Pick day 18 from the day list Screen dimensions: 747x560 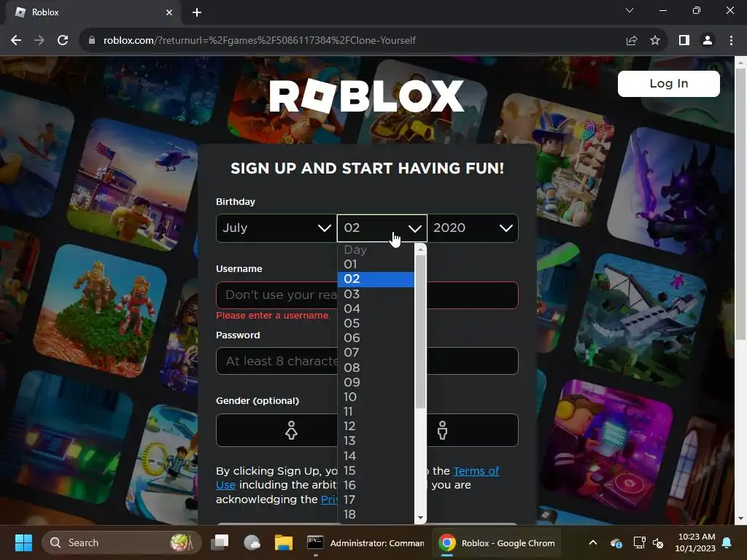376,515
